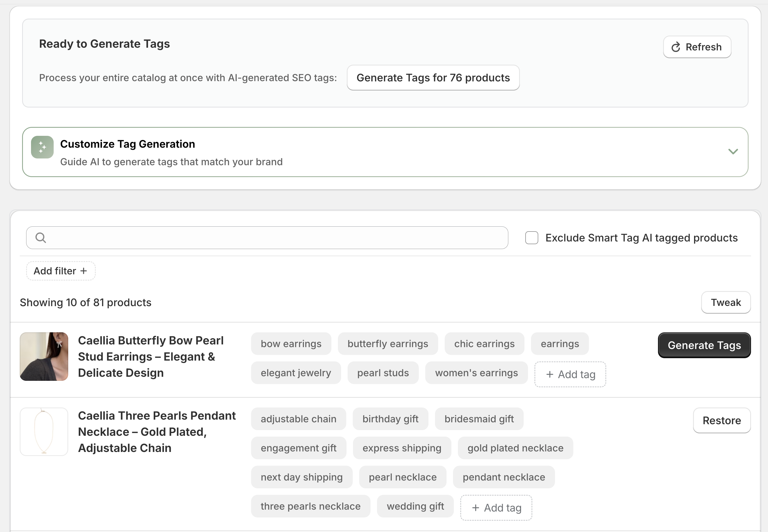
Task: Click the 'gold plated necklace' tag
Action: (x=516, y=448)
